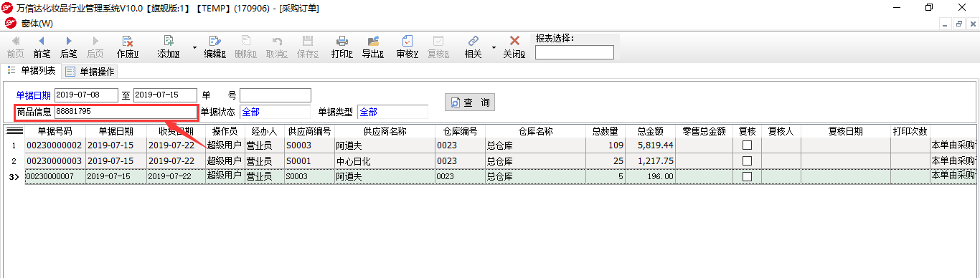980x278 pixels.
Task: Click the end date field 2019-07-15
Action: [x=165, y=95]
